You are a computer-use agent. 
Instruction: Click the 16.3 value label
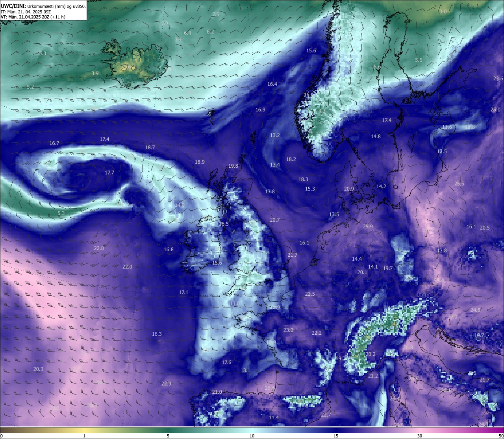point(157,334)
